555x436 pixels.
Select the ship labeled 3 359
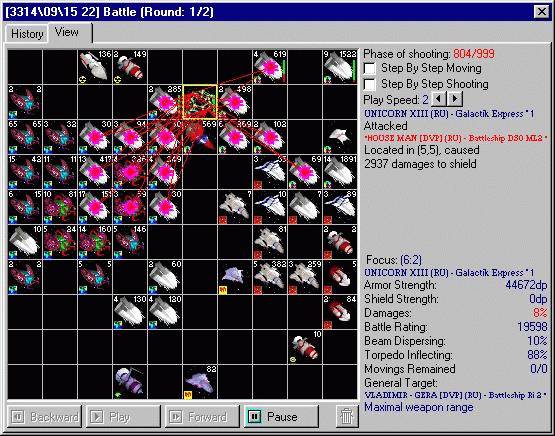click(x=305, y=277)
